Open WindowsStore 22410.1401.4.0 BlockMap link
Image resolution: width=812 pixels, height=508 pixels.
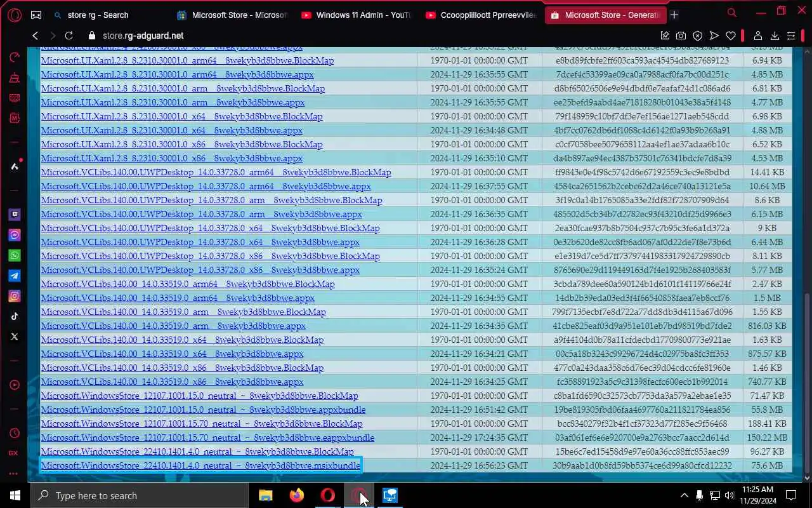[197, 451]
